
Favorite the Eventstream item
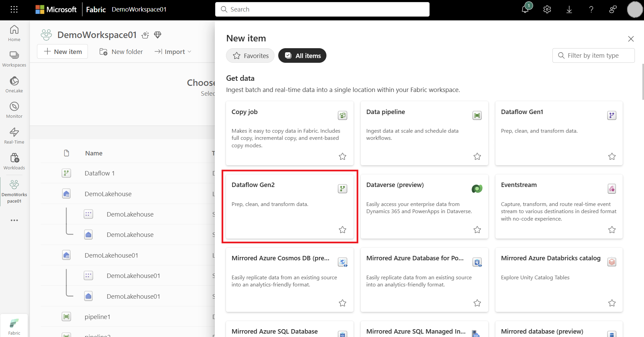pos(612,230)
